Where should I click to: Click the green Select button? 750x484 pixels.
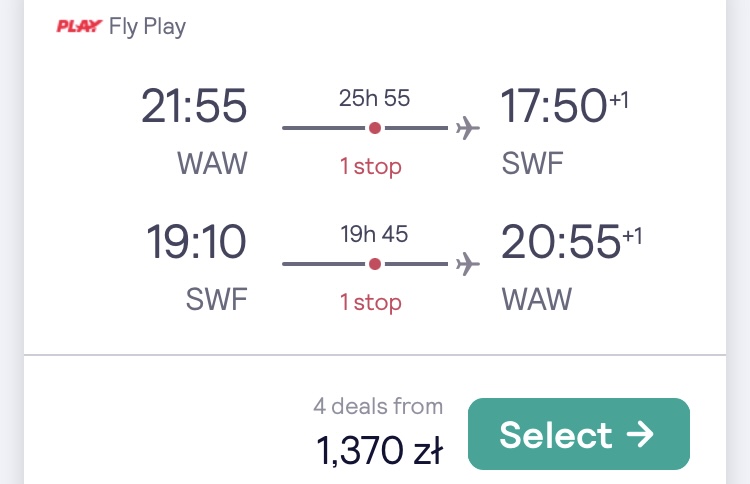(579, 434)
